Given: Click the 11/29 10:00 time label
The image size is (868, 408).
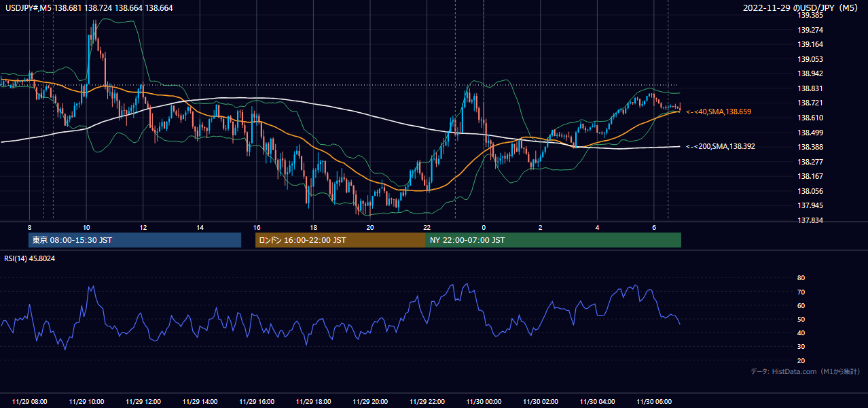Looking at the screenshot, I should pyautogui.click(x=86, y=402).
